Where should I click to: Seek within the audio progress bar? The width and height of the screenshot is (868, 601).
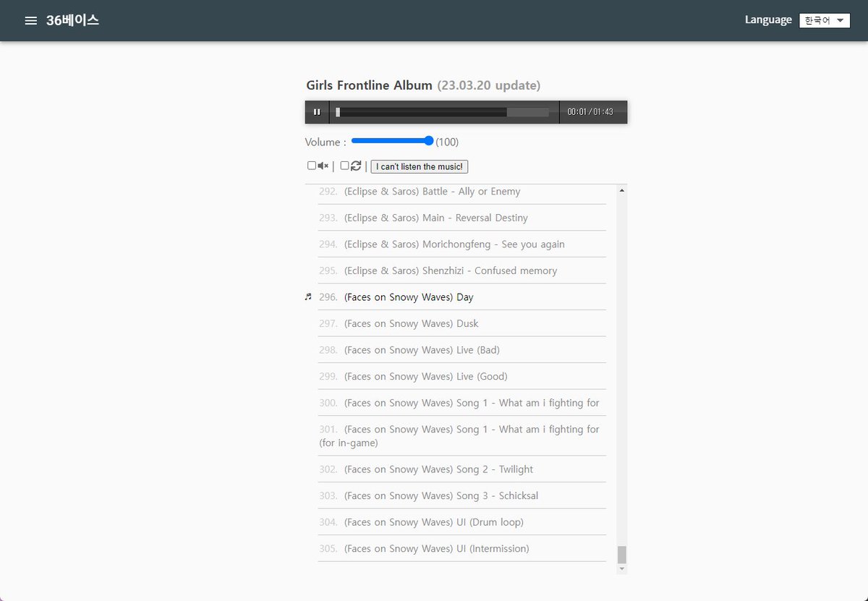click(442, 112)
